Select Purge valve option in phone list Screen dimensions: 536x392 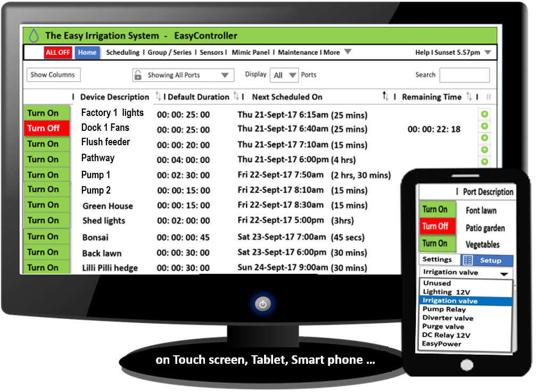(x=443, y=327)
